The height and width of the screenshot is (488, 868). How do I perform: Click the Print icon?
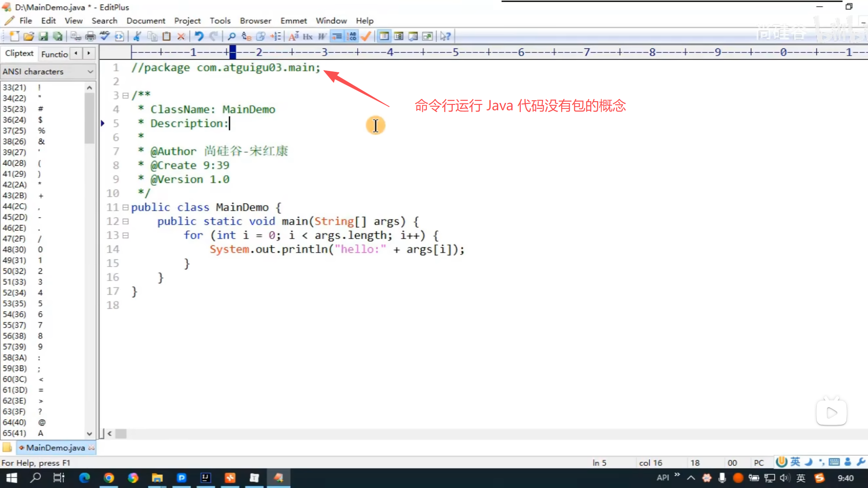pos(90,36)
